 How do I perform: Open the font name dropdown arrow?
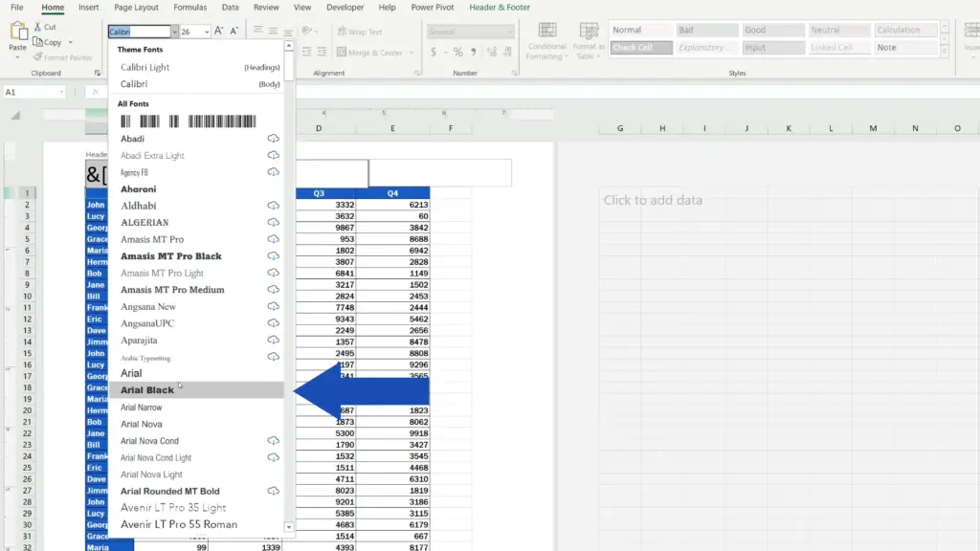tap(174, 32)
